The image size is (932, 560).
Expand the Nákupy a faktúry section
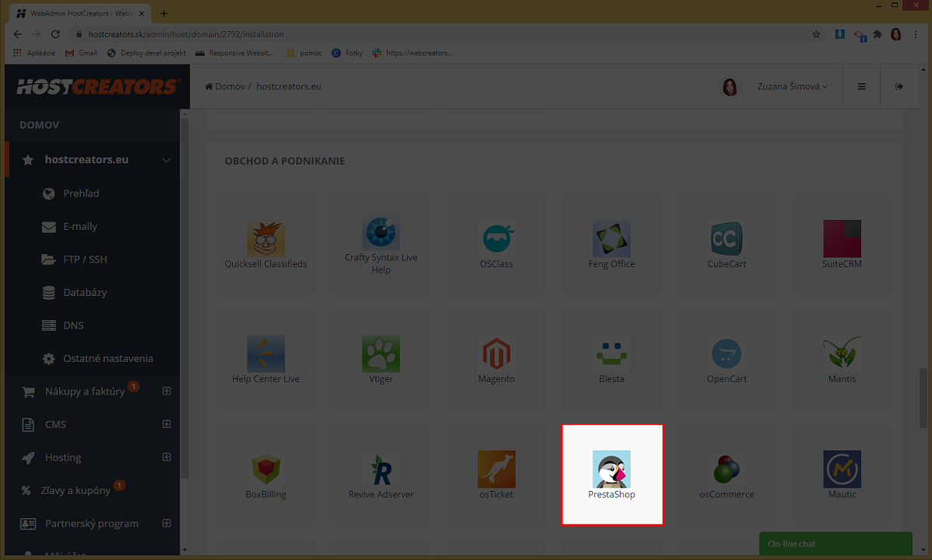coord(166,391)
